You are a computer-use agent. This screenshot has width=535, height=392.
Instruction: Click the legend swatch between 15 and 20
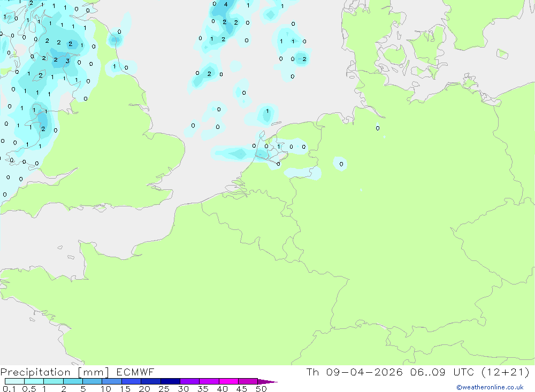click(x=131, y=381)
